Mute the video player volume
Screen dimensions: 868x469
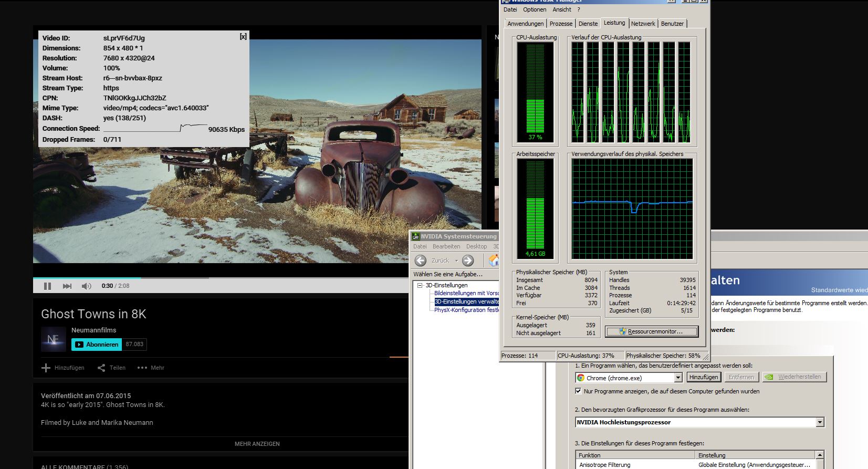click(x=87, y=286)
